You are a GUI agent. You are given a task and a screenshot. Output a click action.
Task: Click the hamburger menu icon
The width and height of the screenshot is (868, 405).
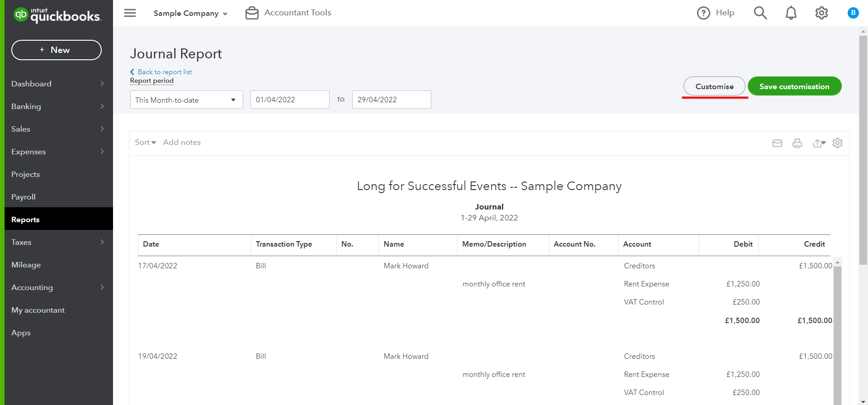click(130, 13)
